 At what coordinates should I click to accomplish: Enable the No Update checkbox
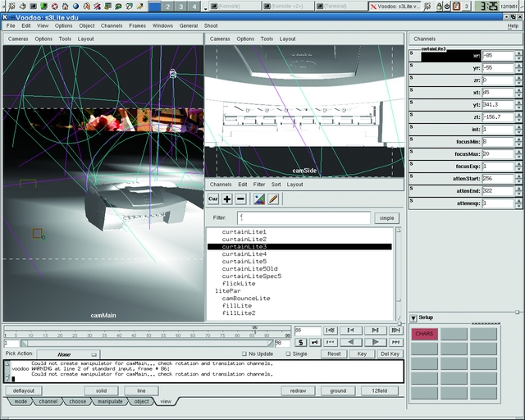coord(244,354)
